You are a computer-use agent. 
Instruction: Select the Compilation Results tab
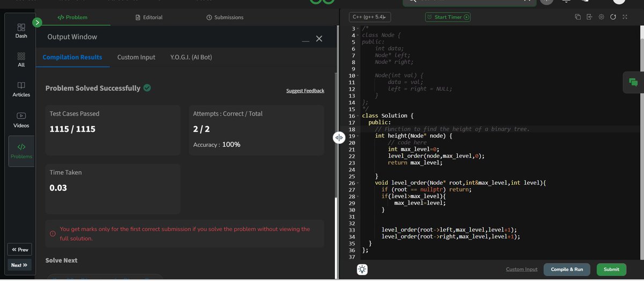(72, 57)
